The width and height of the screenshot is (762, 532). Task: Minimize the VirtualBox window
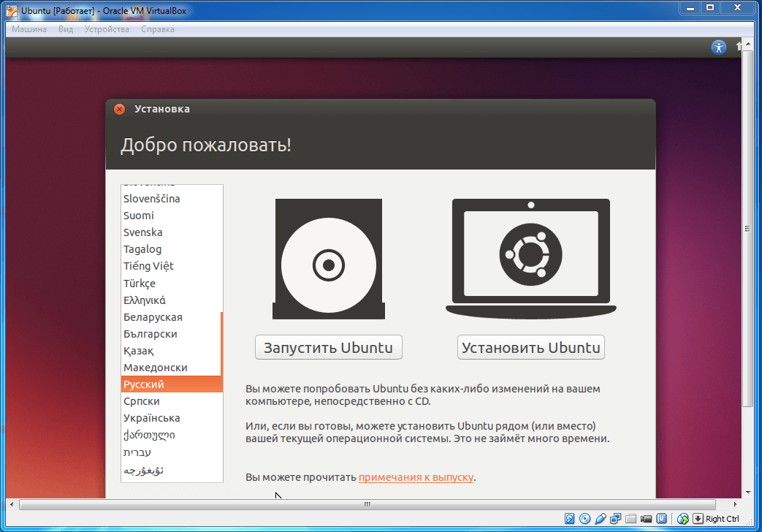690,7
